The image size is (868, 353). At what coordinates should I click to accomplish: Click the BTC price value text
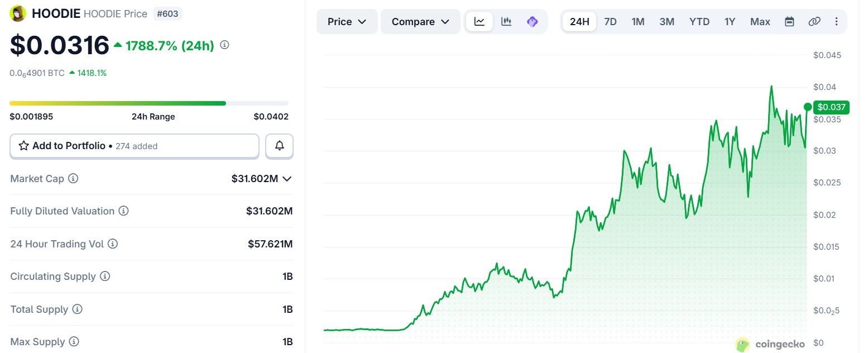click(37, 73)
